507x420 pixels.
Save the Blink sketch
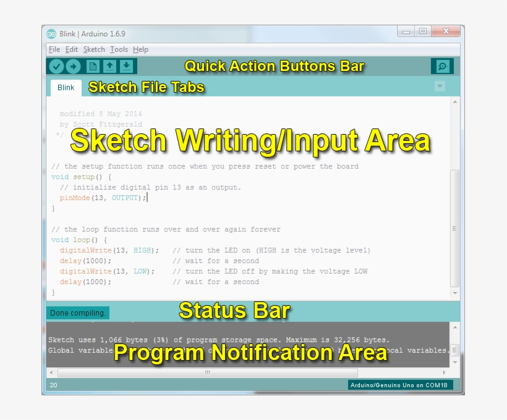pyautogui.click(x=126, y=66)
